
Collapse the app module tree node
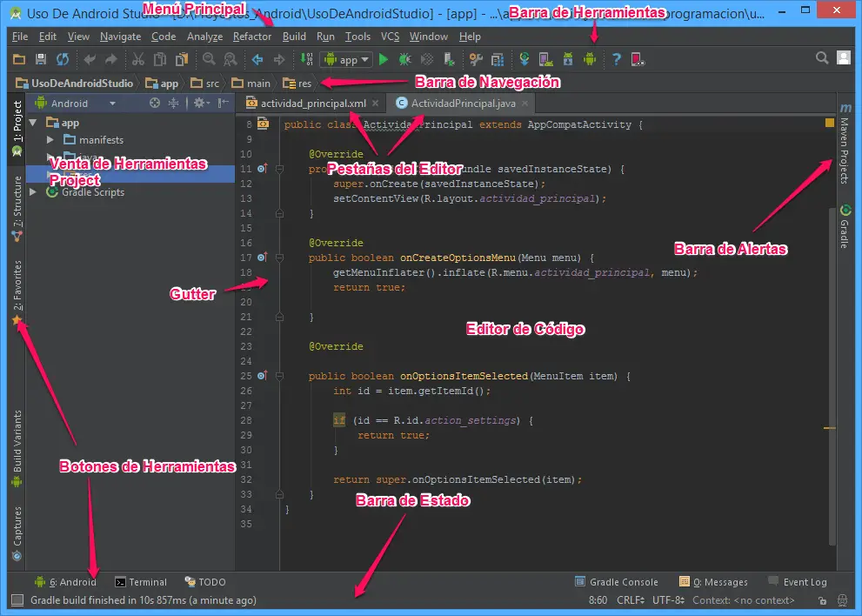click(33, 123)
